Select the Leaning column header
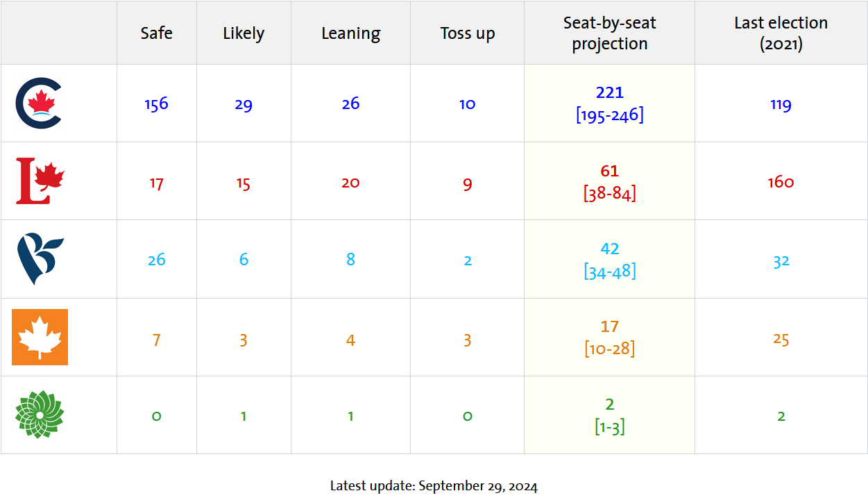The width and height of the screenshot is (868, 500). click(x=350, y=33)
